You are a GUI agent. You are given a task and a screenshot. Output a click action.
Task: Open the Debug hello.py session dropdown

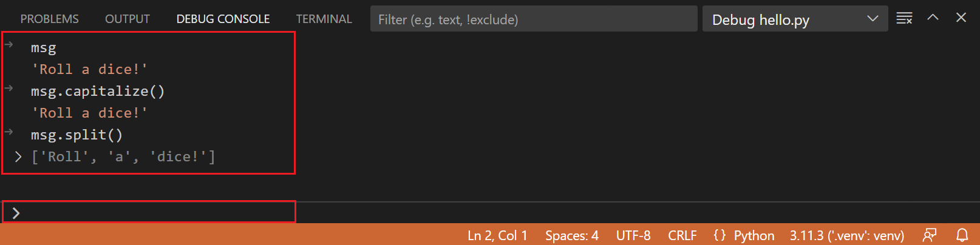click(x=795, y=19)
